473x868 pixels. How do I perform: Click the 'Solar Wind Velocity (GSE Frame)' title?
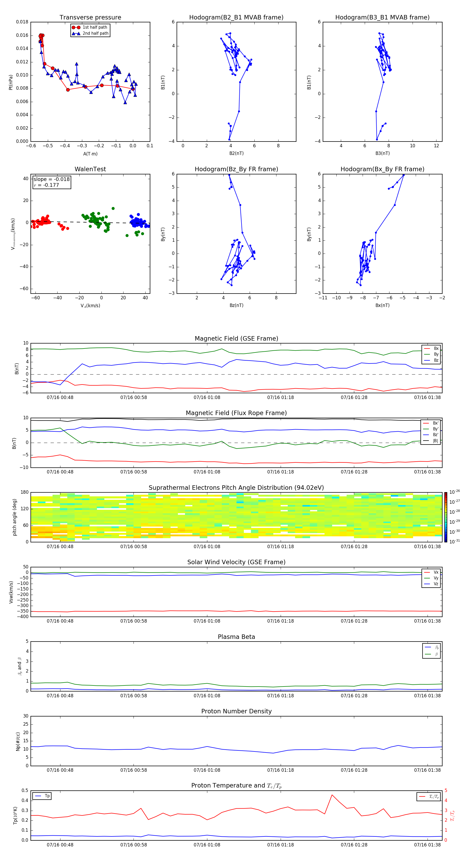236,562
